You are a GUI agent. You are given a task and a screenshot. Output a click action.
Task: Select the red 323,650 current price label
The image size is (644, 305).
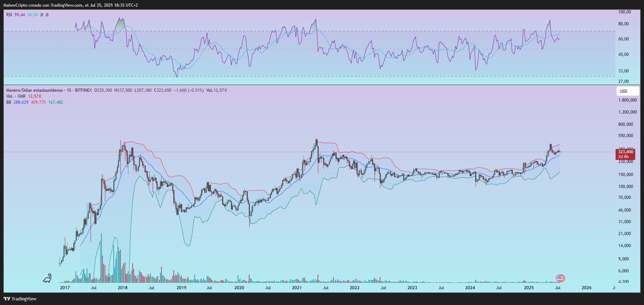[625, 152]
